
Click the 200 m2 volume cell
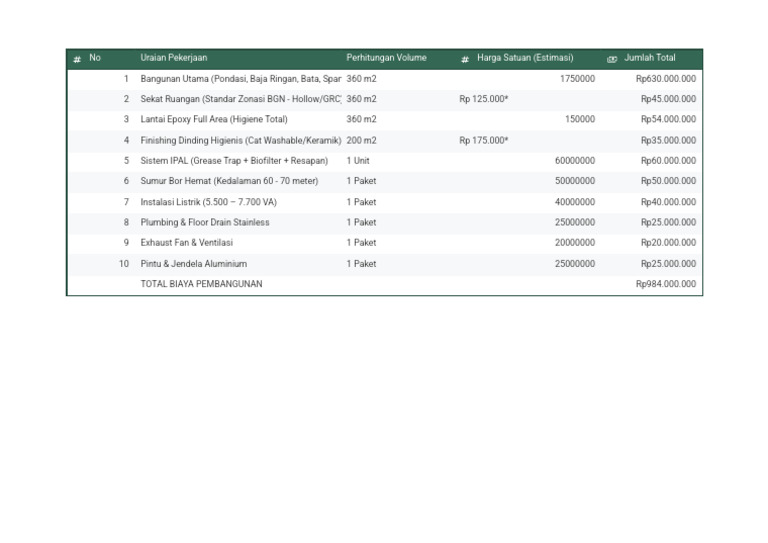point(361,141)
